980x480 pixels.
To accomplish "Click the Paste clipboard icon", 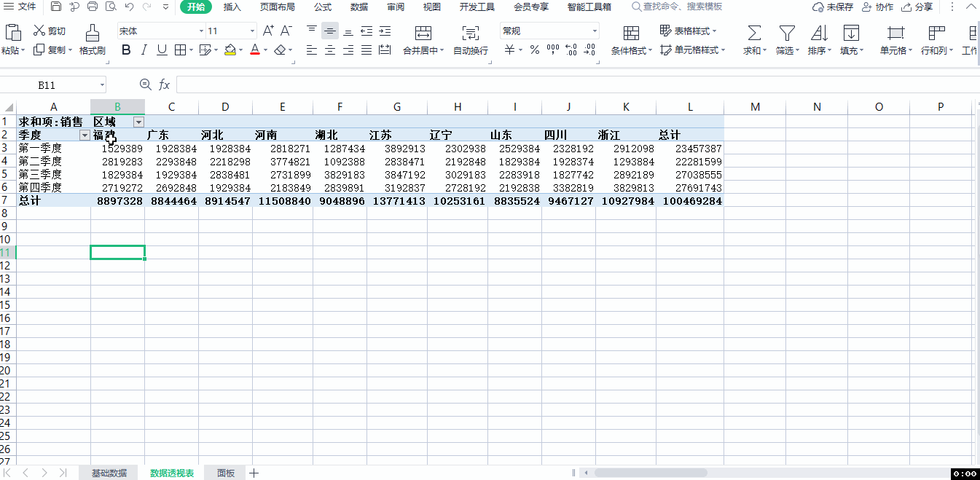I will coord(12,32).
